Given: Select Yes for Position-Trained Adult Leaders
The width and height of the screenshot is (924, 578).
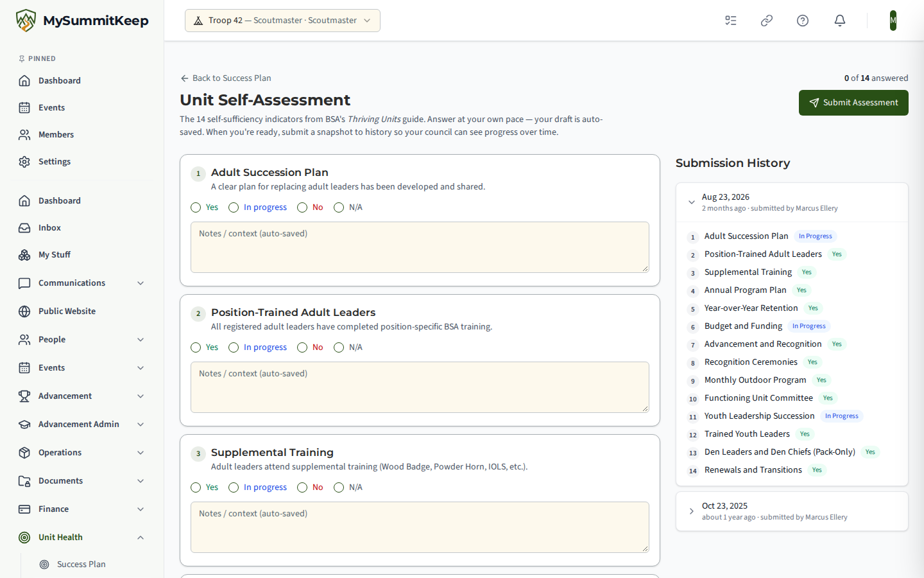Looking at the screenshot, I should (196, 347).
